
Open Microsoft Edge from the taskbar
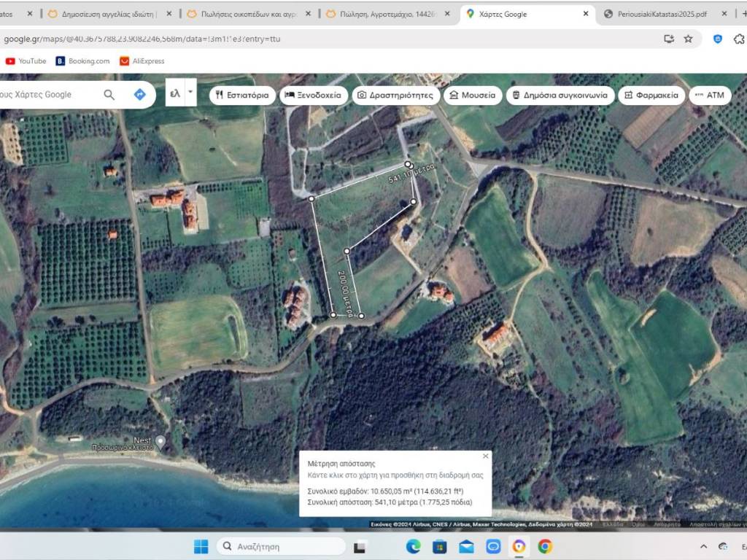[x=414, y=546]
